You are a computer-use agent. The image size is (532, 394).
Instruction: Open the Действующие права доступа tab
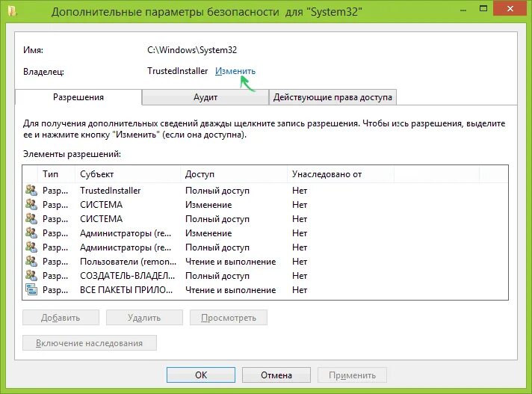point(332,97)
